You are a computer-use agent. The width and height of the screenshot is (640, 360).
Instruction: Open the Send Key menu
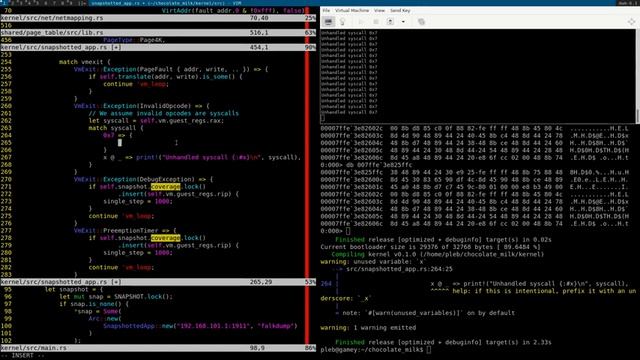point(400,10)
